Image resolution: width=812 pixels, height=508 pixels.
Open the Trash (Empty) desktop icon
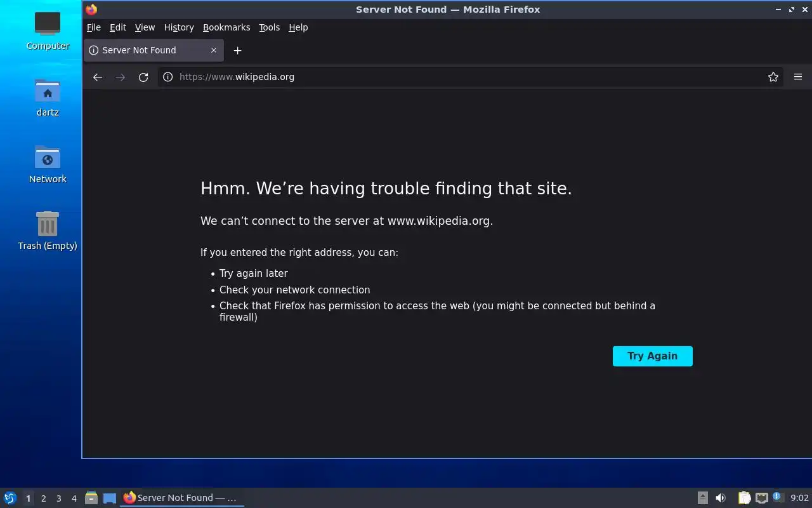(48, 231)
